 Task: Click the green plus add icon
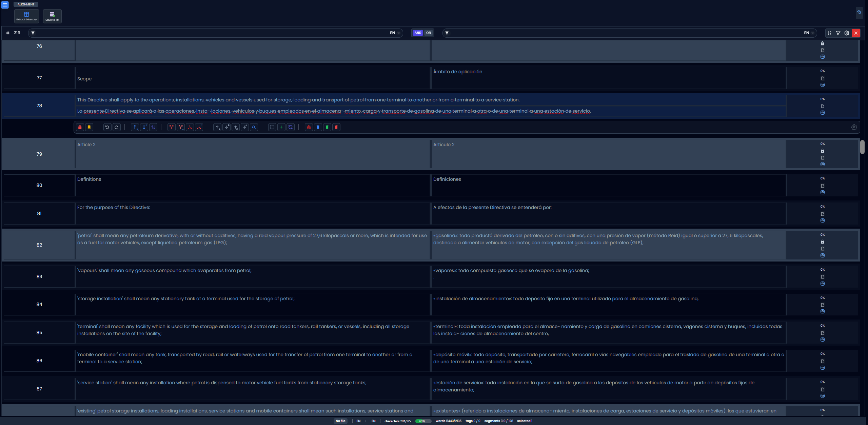click(x=281, y=127)
